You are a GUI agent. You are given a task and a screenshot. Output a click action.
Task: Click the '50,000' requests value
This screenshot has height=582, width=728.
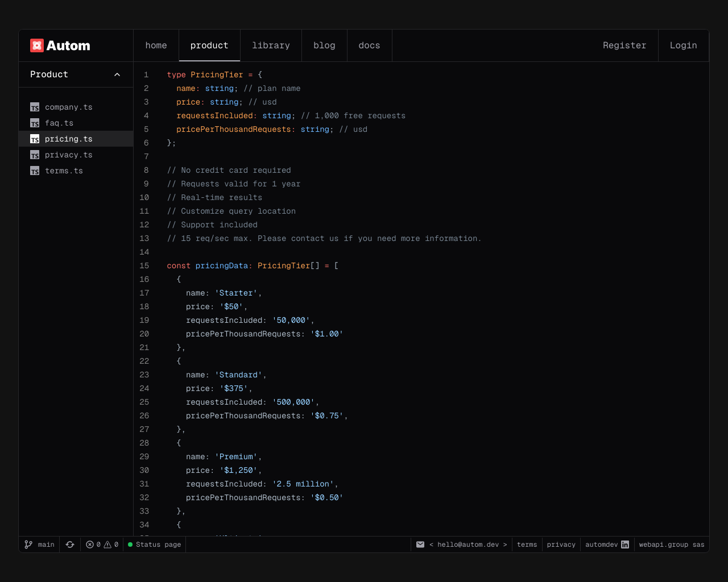291,320
